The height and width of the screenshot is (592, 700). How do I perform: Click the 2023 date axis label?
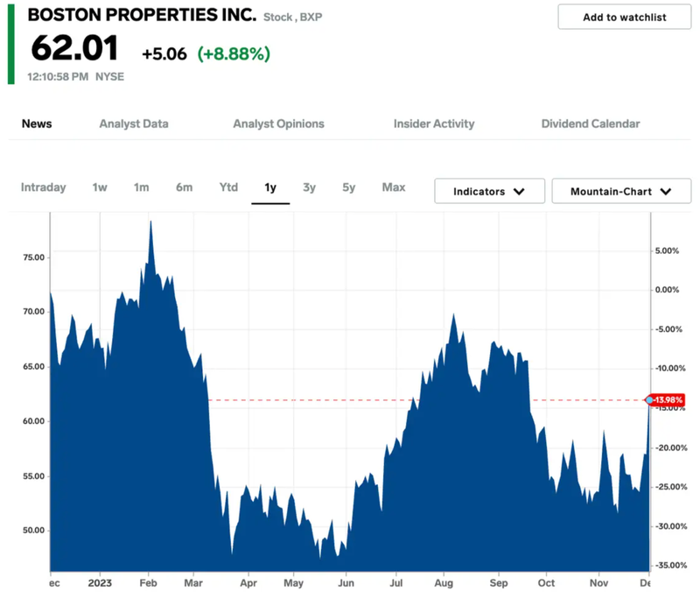point(100,583)
